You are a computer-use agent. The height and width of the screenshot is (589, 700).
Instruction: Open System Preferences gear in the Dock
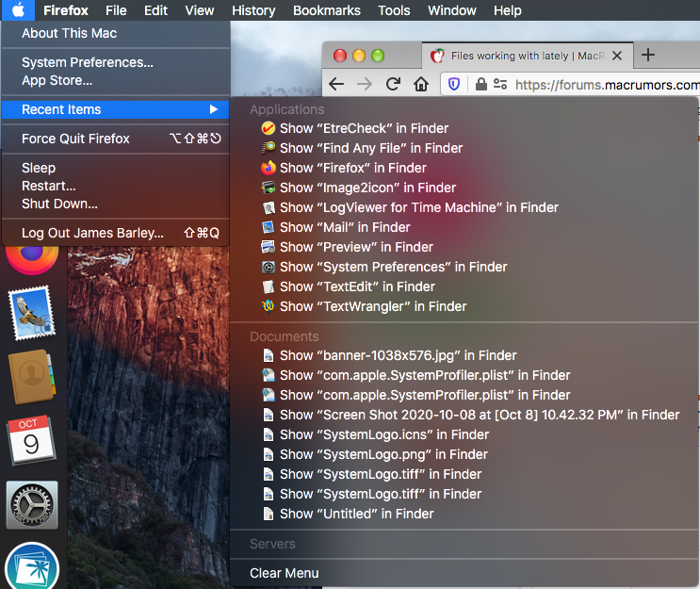(32, 505)
